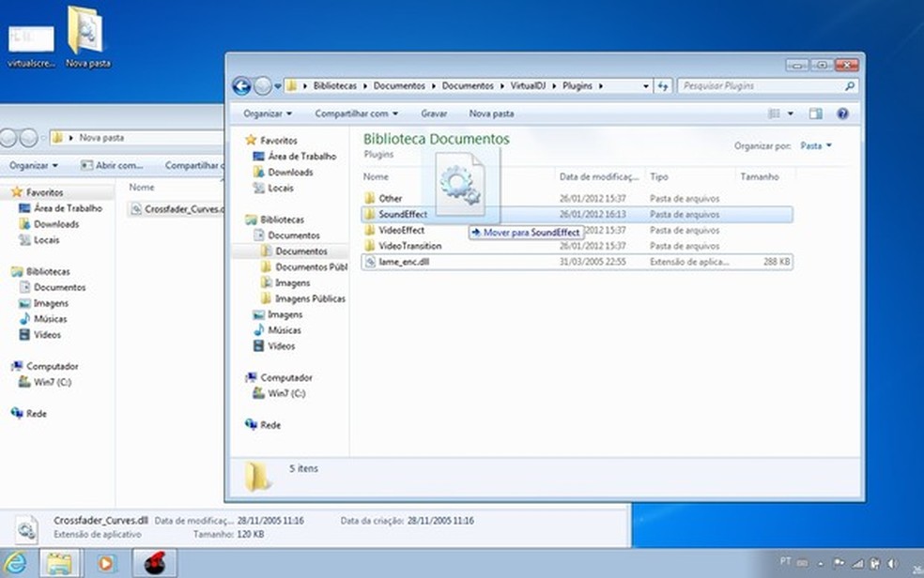
Task: Click the Pesquisar Plugins search field
Action: [x=762, y=86]
